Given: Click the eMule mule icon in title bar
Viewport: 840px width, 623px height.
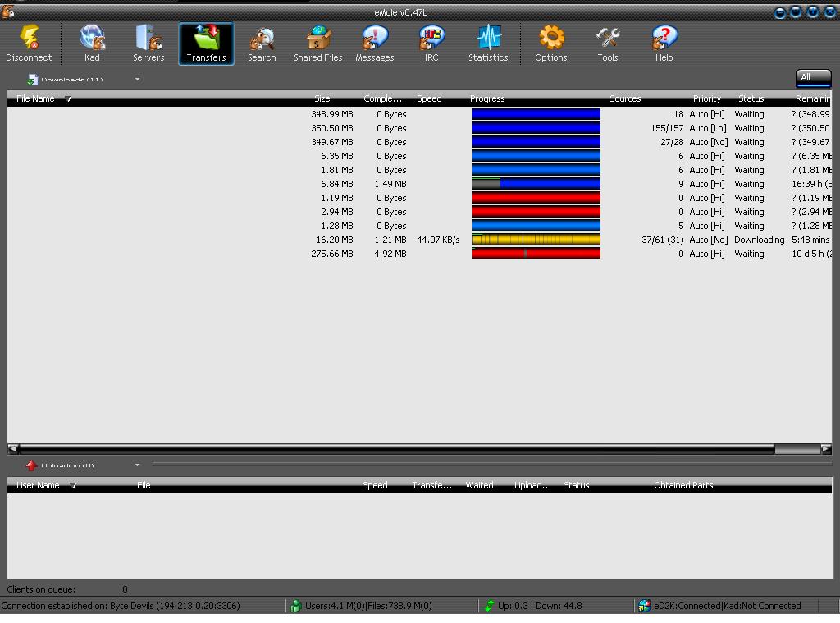Looking at the screenshot, I should [x=7, y=11].
